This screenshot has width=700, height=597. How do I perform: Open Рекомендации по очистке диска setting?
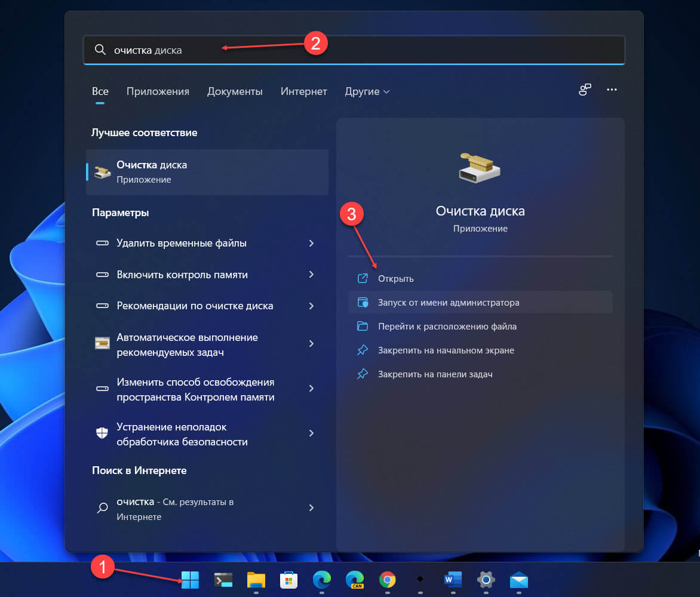click(x=207, y=306)
